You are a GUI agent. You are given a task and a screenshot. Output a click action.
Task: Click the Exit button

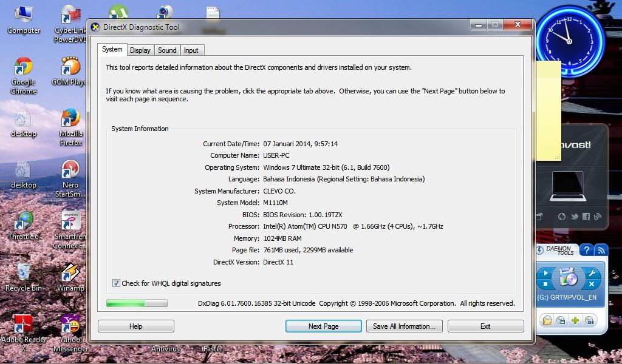[485, 326]
